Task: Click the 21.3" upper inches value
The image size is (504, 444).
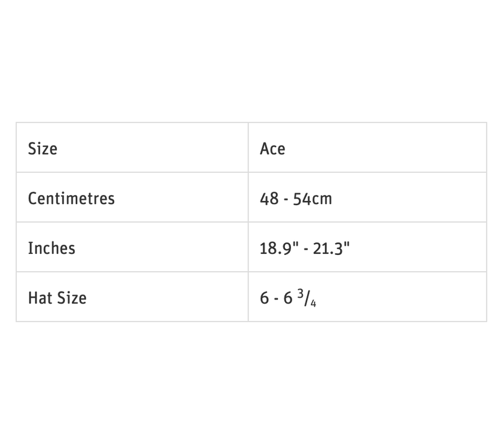Action: (331, 248)
